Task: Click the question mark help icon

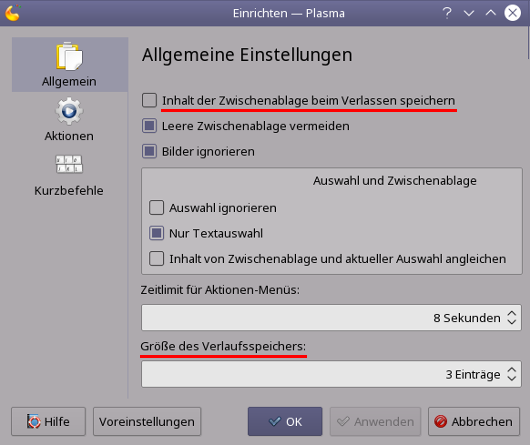Action: coord(447,13)
